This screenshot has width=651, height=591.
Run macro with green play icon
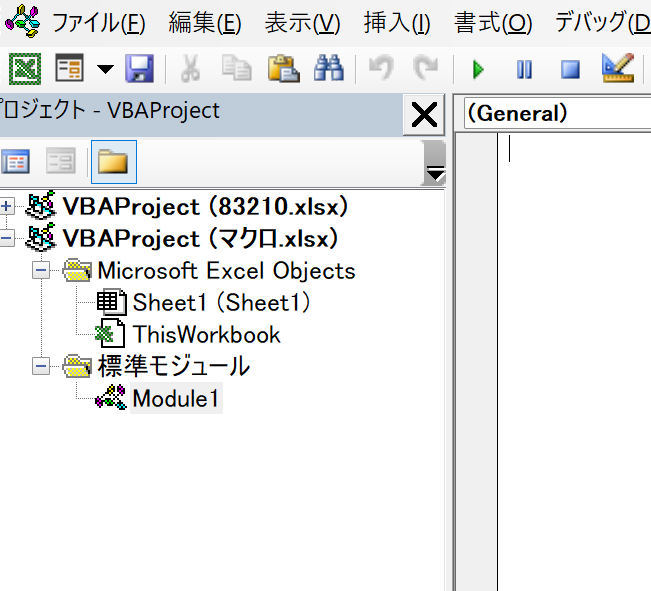click(478, 69)
